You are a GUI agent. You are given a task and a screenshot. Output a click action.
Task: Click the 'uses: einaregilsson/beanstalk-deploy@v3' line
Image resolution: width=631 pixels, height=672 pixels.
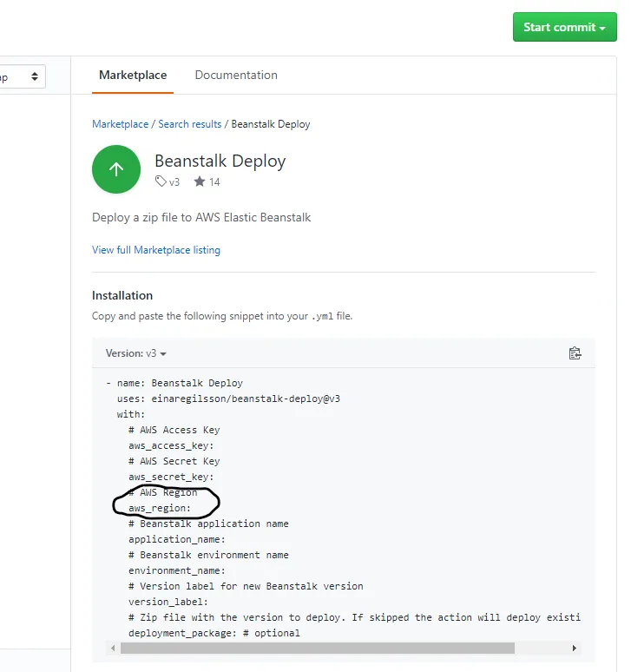point(228,399)
